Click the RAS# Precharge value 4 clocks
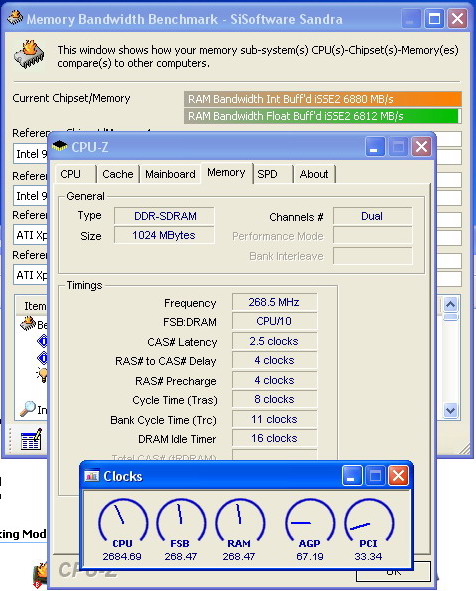This screenshot has width=476, height=591. [274, 380]
